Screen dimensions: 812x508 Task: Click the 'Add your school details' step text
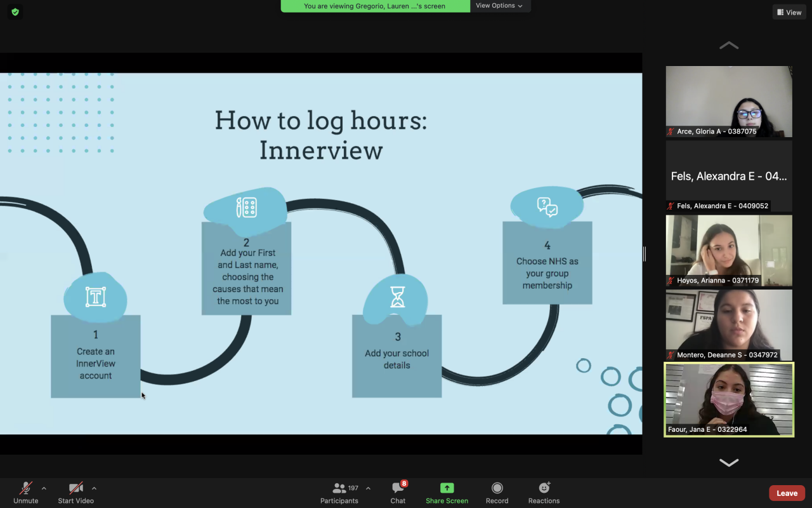397,359
